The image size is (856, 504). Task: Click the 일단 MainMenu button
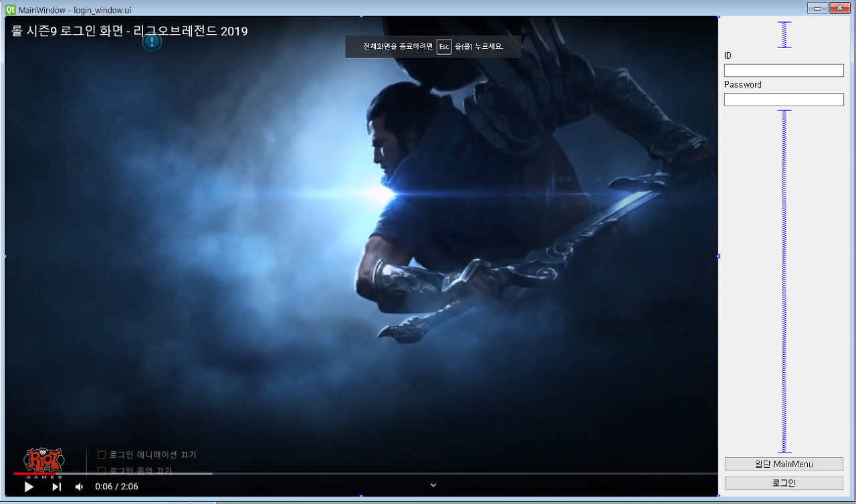pyautogui.click(x=784, y=464)
